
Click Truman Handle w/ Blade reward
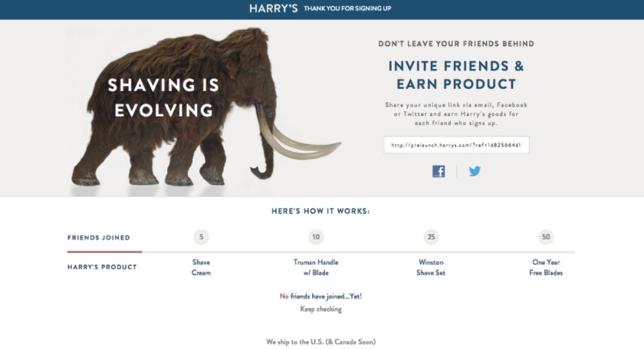click(x=316, y=267)
